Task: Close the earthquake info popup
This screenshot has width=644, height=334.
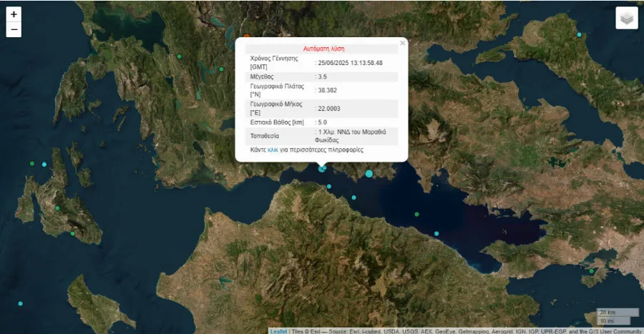Action: (x=402, y=43)
